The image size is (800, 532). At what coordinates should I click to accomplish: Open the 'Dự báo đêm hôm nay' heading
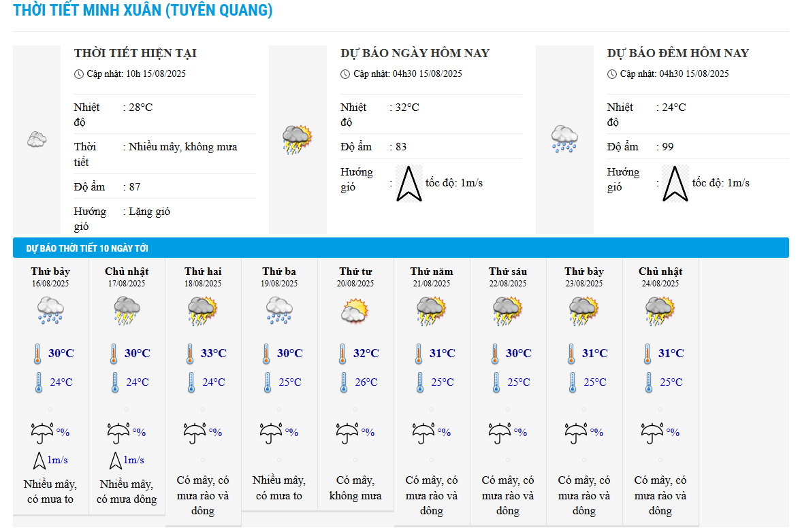[x=678, y=53]
